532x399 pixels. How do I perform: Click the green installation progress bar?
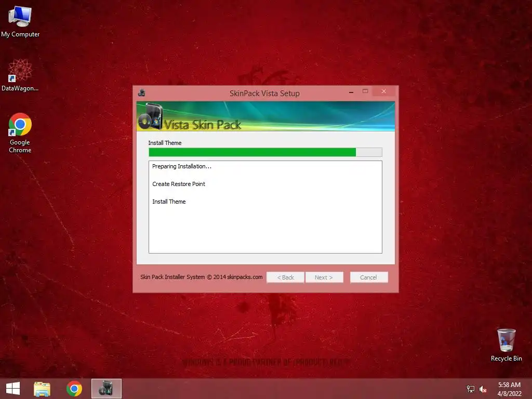click(x=265, y=152)
